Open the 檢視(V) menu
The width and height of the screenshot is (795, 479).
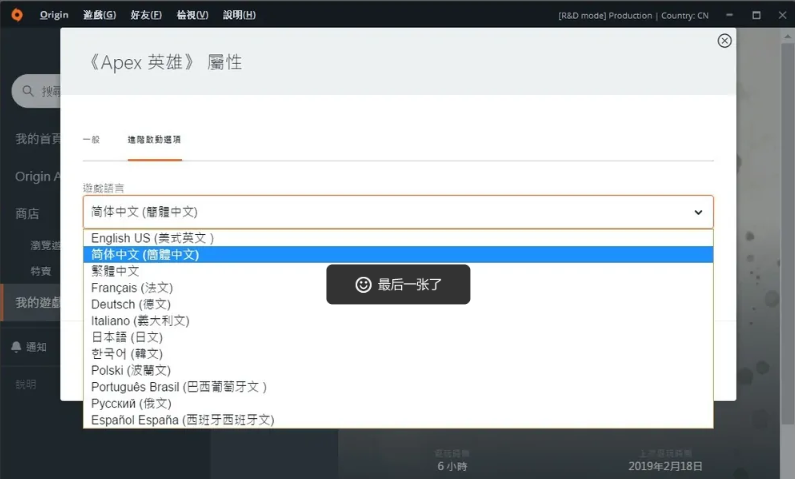point(192,15)
